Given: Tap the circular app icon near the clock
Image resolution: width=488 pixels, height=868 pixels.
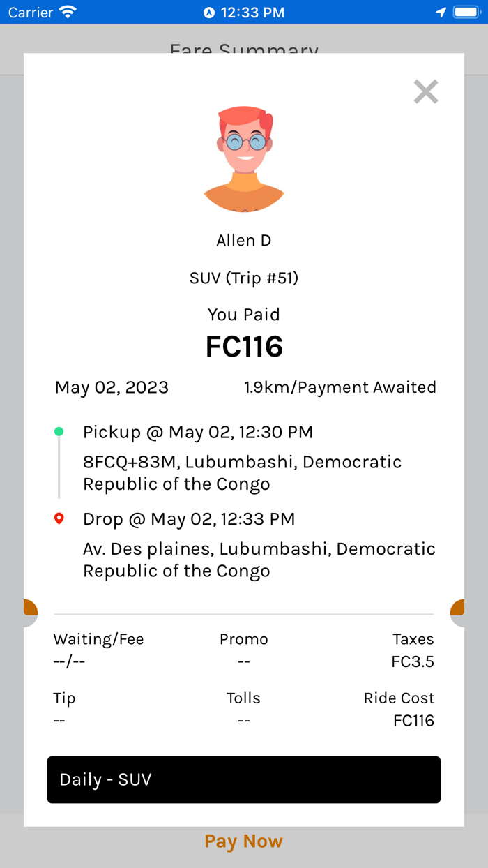Looking at the screenshot, I should 211,11.
